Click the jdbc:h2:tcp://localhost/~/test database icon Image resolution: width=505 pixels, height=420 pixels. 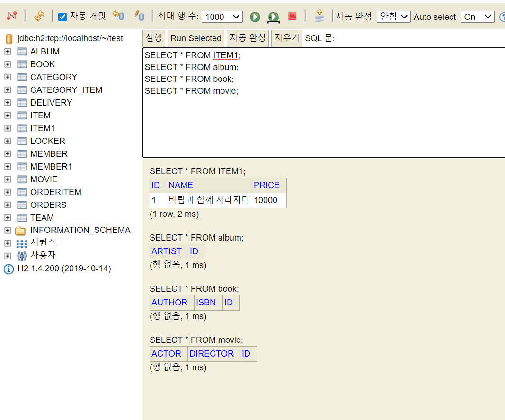click(9, 39)
